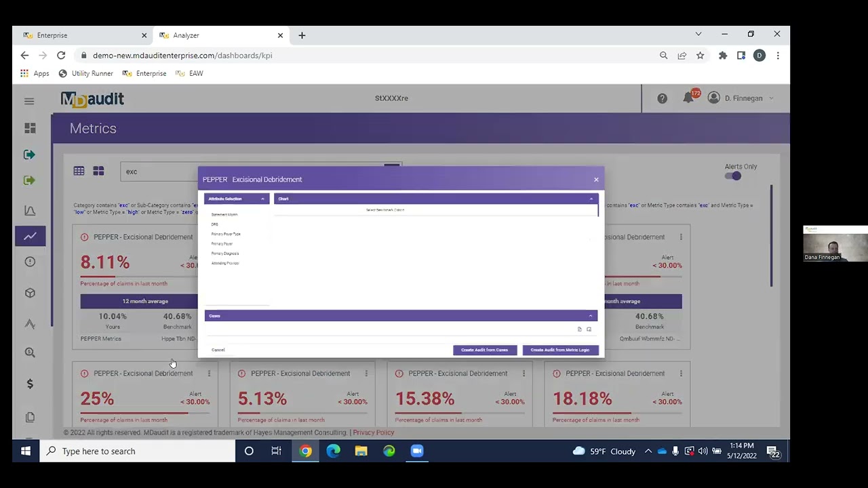Click the browser address bar
The width and height of the screenshot is (868, 488).
[366, 56]
